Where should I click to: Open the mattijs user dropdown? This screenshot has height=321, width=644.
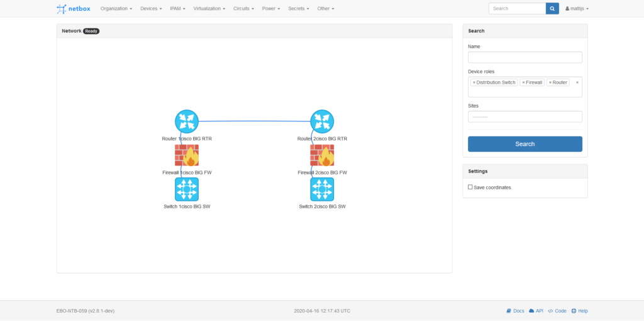click(x=577, y=9)
